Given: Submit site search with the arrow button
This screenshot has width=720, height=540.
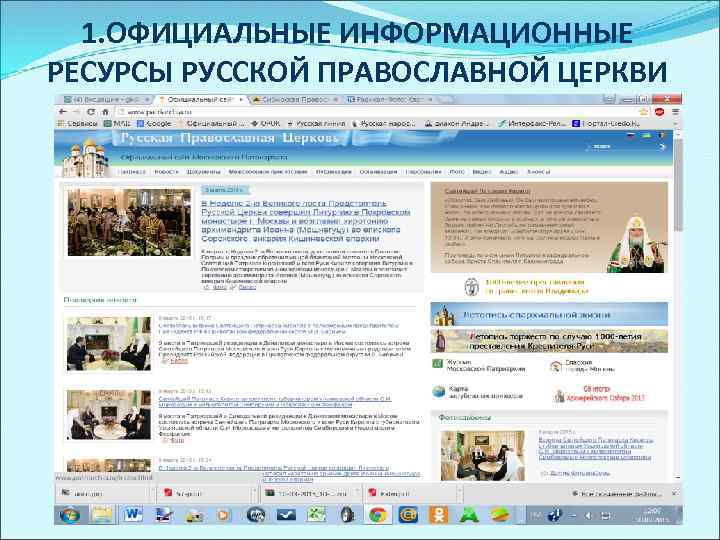Looking at the screenshot, I should (x=662, y=147).
